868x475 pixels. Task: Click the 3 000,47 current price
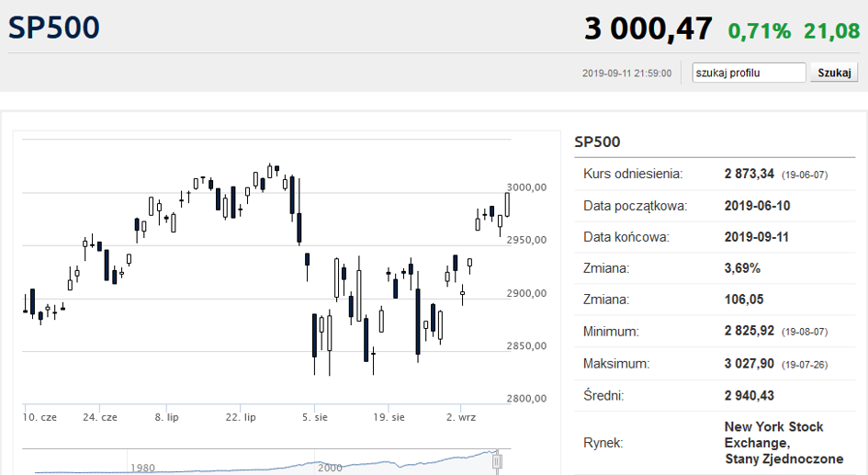click(648, 28)
